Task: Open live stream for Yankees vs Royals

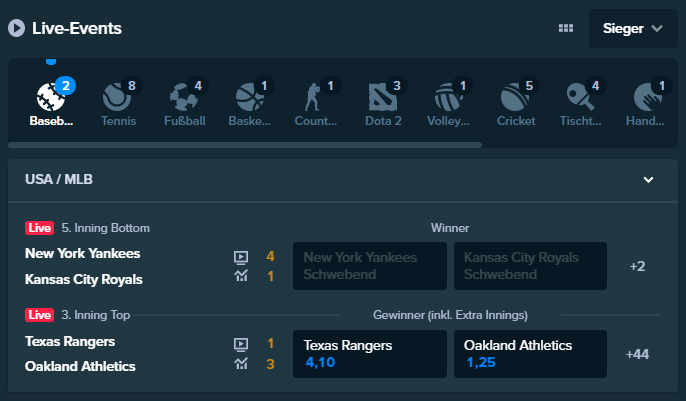Action: point(241,257)
